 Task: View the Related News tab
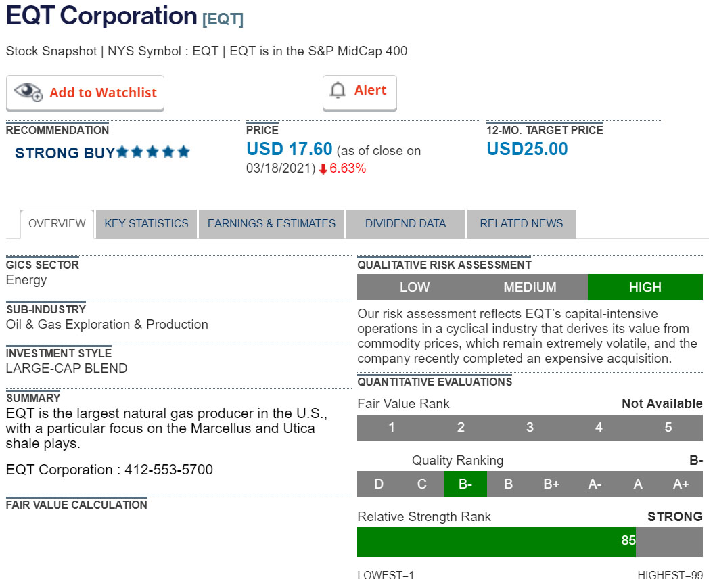(521, 224)
